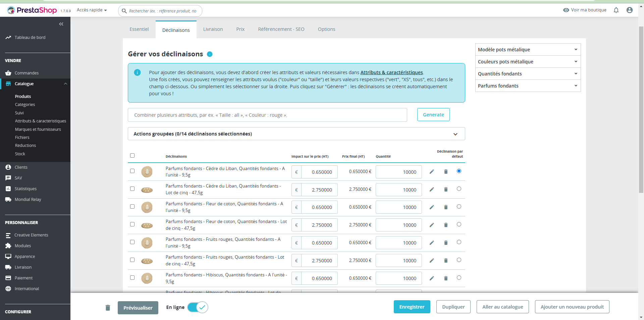Screen dimensions: 644x320
Task: Click Voir ma boutique link
Action: (x=585, y=10)
